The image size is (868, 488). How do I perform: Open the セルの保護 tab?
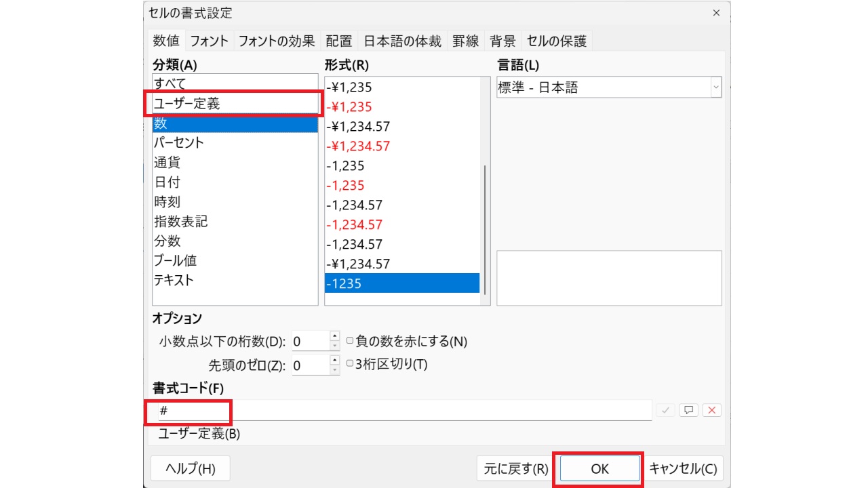coord(556,41)
